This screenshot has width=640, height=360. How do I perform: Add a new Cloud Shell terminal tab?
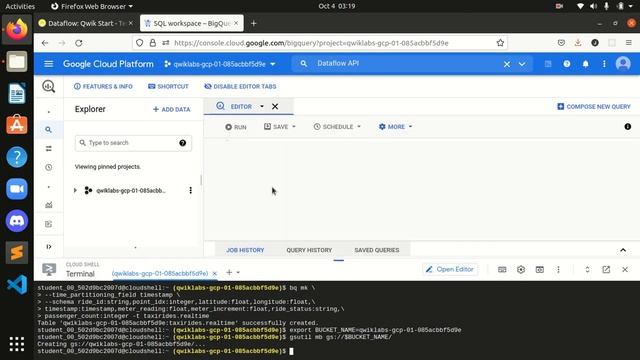click(229, 272)
